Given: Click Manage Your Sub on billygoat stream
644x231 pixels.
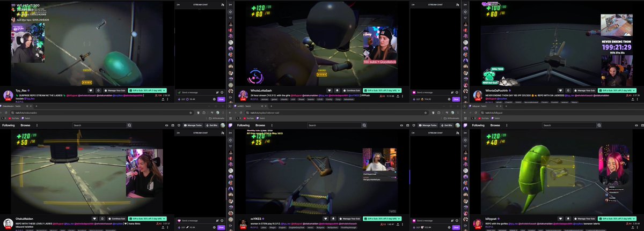Looking at the screenshot, I should 584,219.
